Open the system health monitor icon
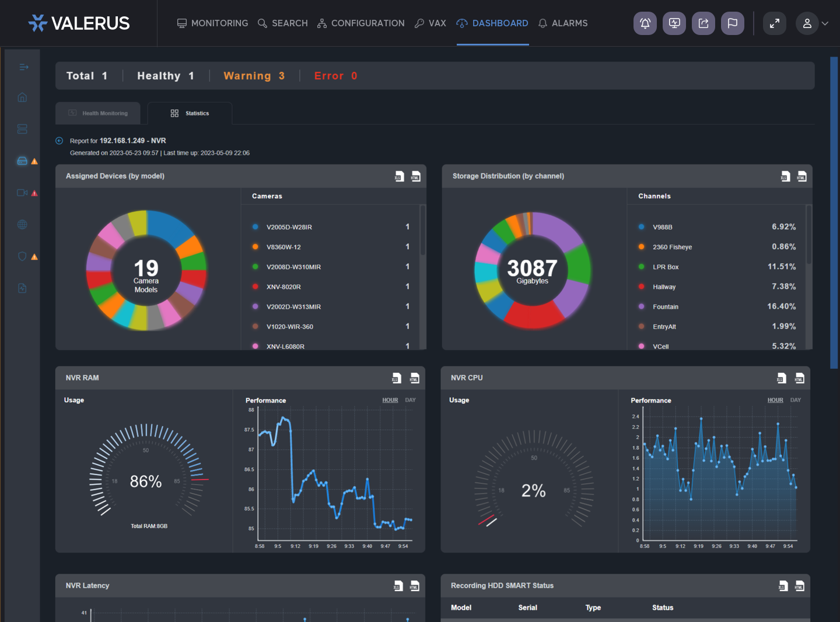Viewport: 840px width, 622px height. click(x=674, y=23)
